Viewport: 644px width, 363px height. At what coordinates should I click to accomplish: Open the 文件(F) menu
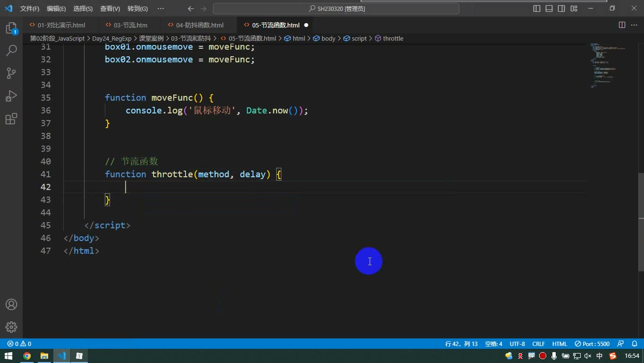[x=30, y=9]
